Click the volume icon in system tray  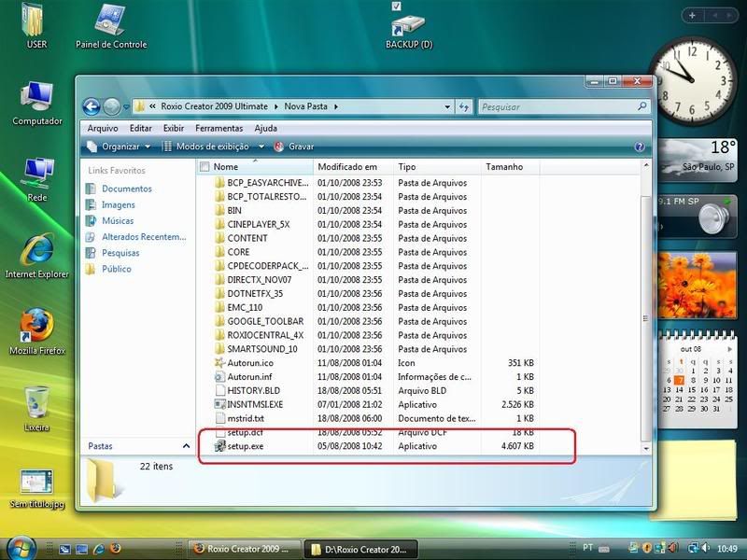click(705, 549)
